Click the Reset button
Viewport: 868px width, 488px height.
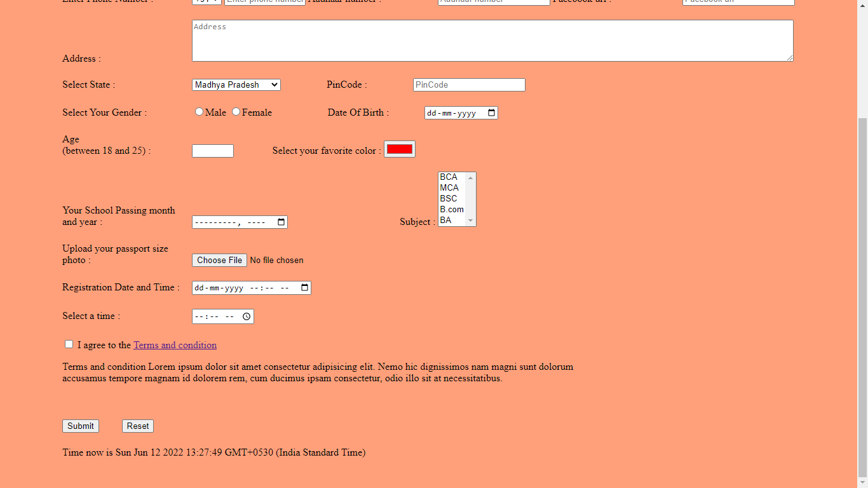tap(137, 426)
